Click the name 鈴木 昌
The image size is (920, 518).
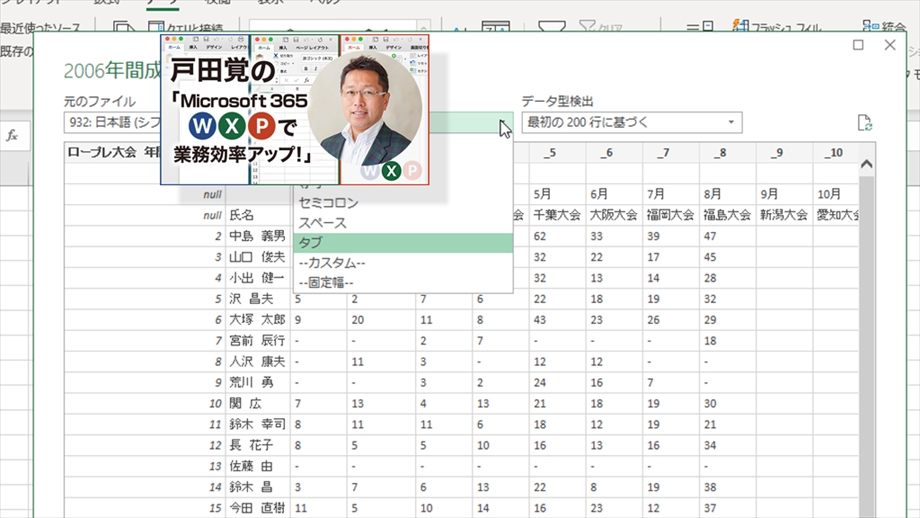click(x=252, y=487)
